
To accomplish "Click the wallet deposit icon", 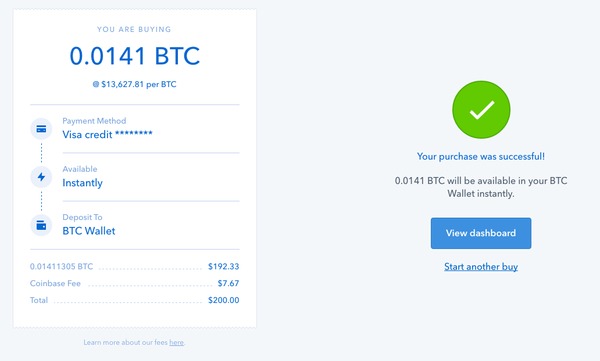I will click(x=41, y=225).
